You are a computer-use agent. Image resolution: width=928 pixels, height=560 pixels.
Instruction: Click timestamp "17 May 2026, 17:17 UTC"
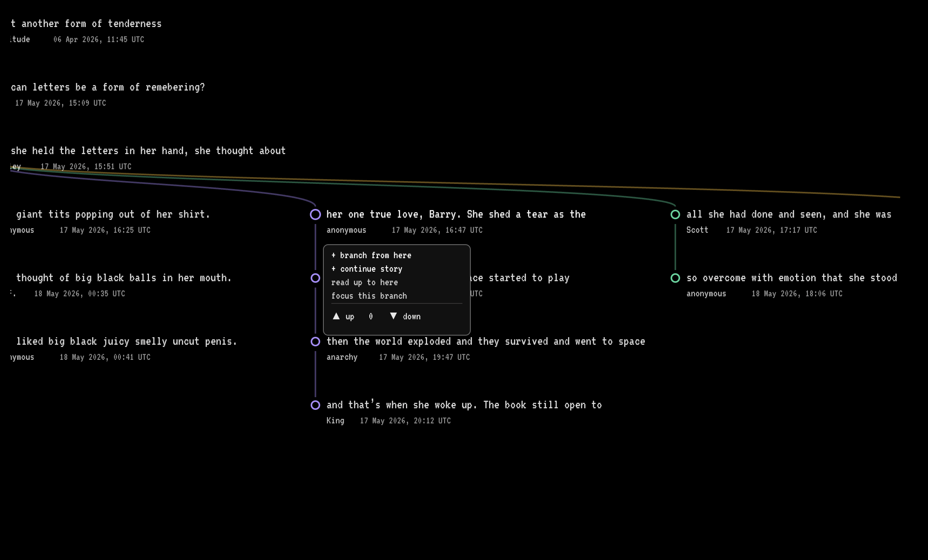(771, 230)
